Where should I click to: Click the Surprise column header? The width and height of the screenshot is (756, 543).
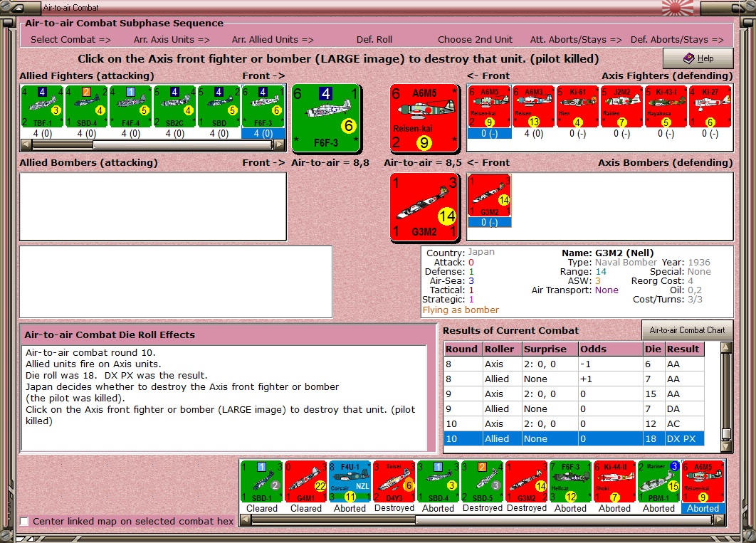pyautogui.click(x=550, y=349)
